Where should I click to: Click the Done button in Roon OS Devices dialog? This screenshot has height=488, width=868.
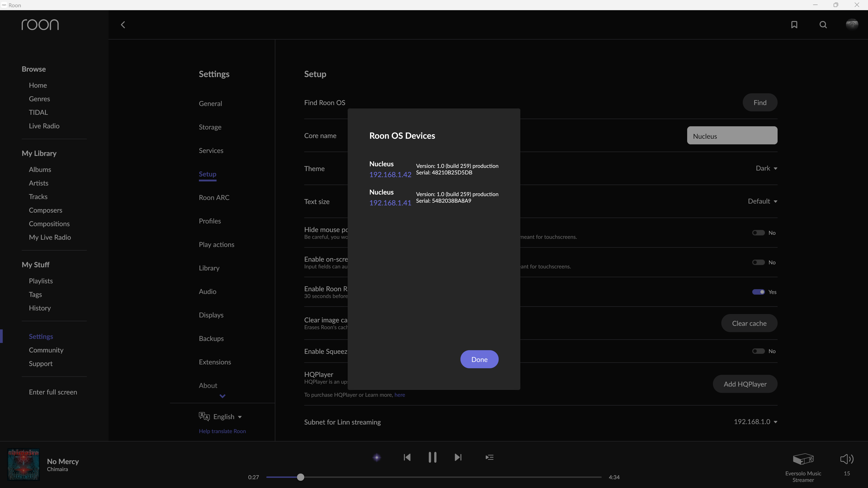(x=479, y=359)
